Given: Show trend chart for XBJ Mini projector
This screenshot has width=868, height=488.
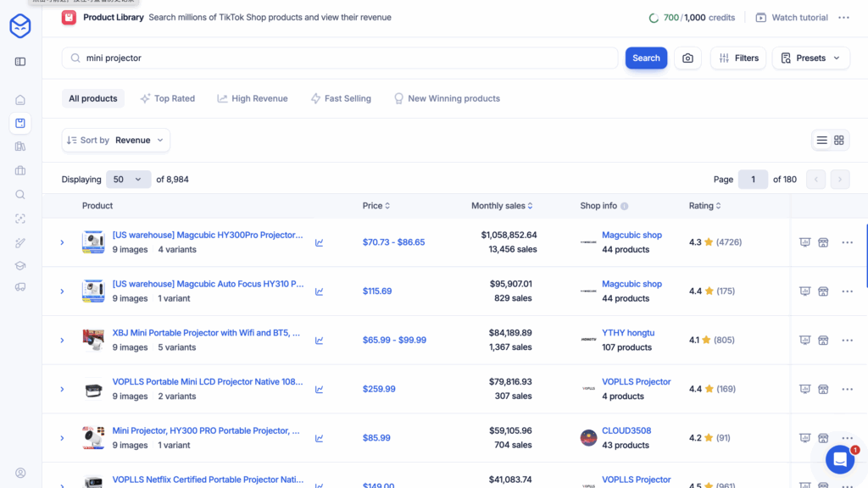Looking at the screenshot, I should click(320, 341).
